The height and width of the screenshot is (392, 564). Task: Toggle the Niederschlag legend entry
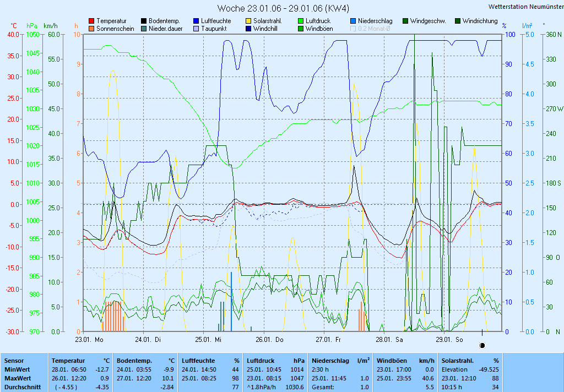(371, 21)
